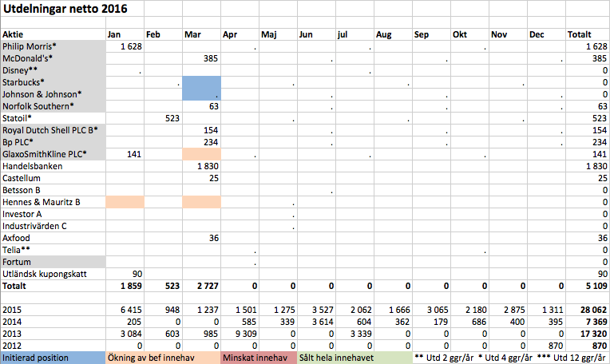Viewport: 610px width, 364px height.
Task: Click the 'Royal Dutch Shell PLC B*' label
Action: tap(53, 130)
